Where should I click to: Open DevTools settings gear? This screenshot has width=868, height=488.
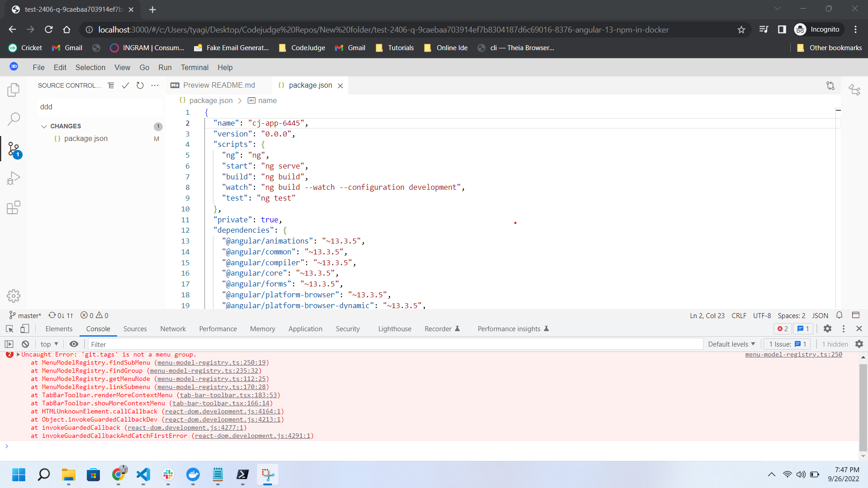pos(828,329)
